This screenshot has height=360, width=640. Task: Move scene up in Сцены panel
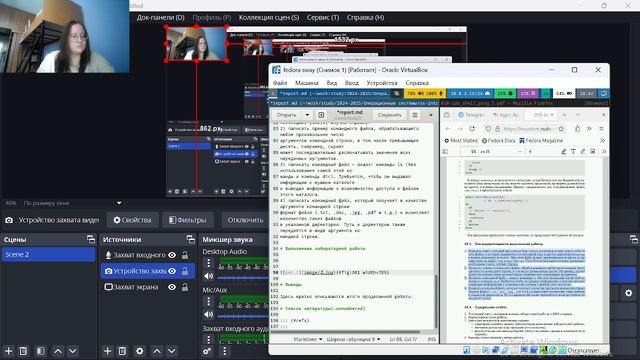pos(58,351)
